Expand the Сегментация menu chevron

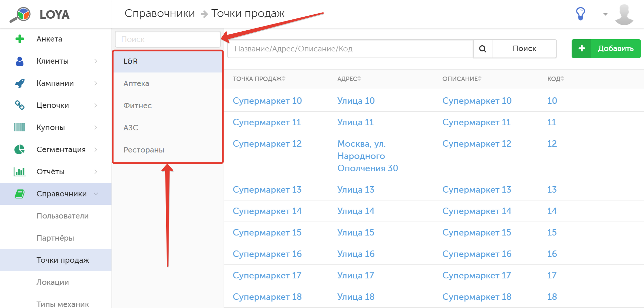(96, 149)
